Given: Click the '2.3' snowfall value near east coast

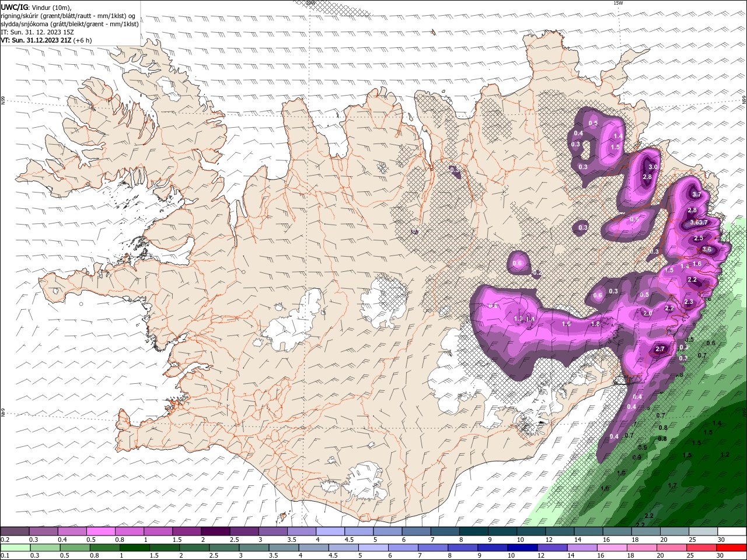Looking at the screenshot, I should tap(689, 302).
